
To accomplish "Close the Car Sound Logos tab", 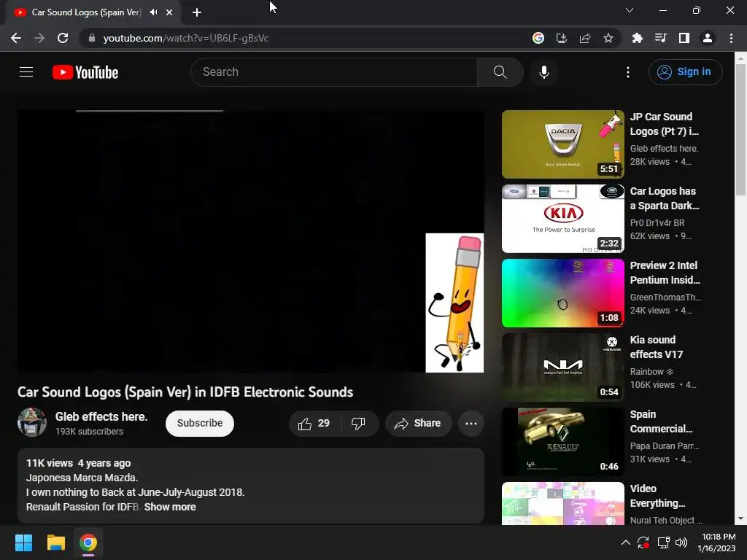I will point(169,13).
